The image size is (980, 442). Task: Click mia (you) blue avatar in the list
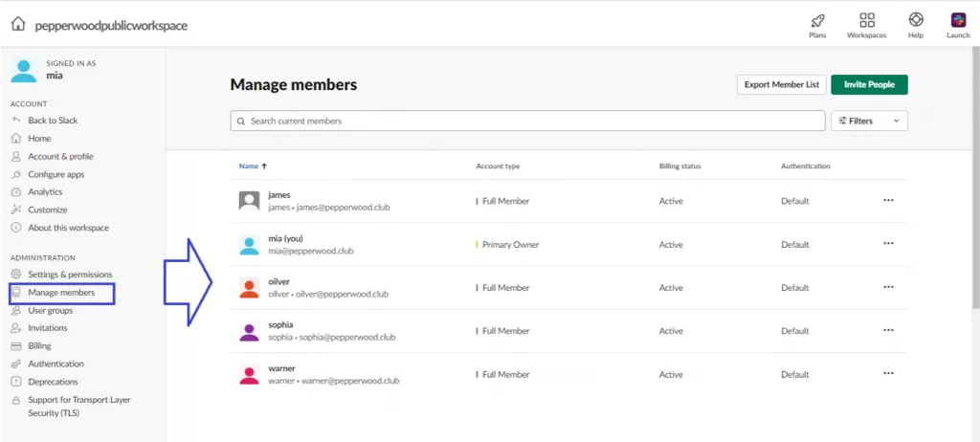pos(250,245)
